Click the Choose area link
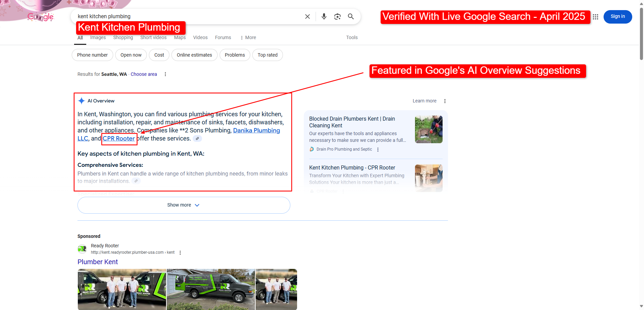644x310 pixels. 144,74
